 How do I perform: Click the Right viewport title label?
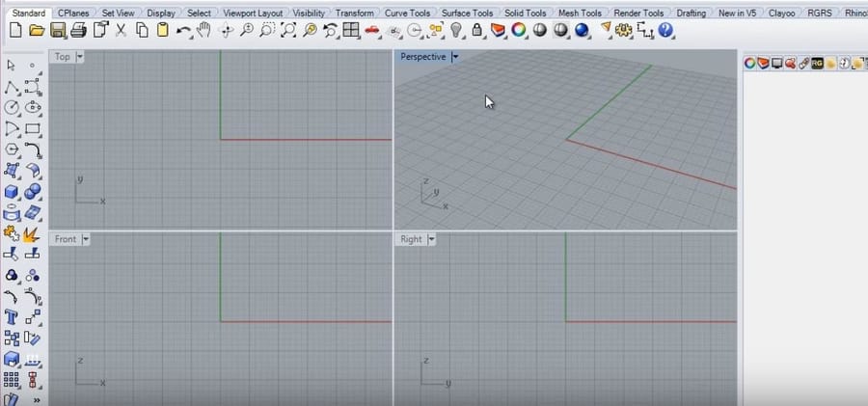pos(411,239)
